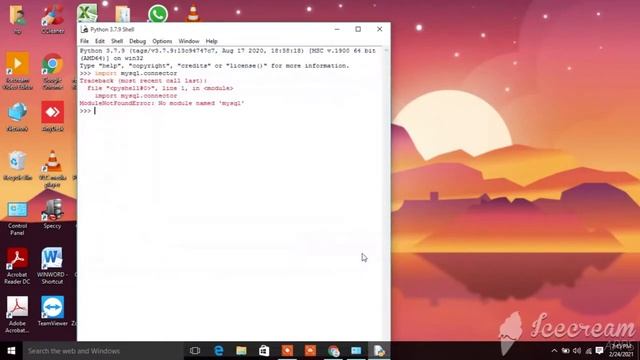Select the Google Chrome desktop shortcut
This screenshot has height=360, width=640.
coord(52,71)
